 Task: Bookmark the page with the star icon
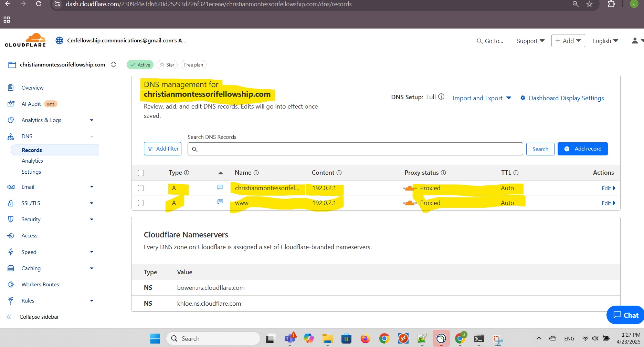coord(590,4)
